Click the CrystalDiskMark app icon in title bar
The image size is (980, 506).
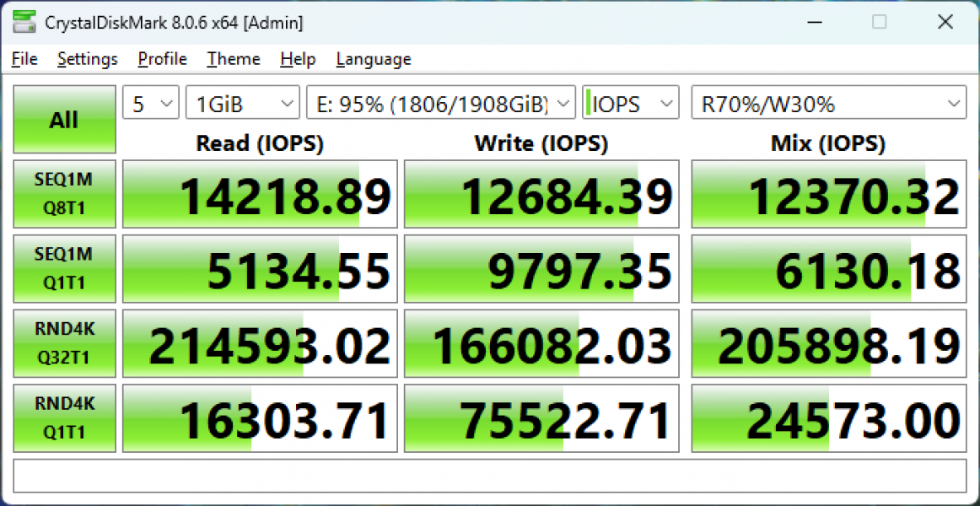(x=24, y=23)
